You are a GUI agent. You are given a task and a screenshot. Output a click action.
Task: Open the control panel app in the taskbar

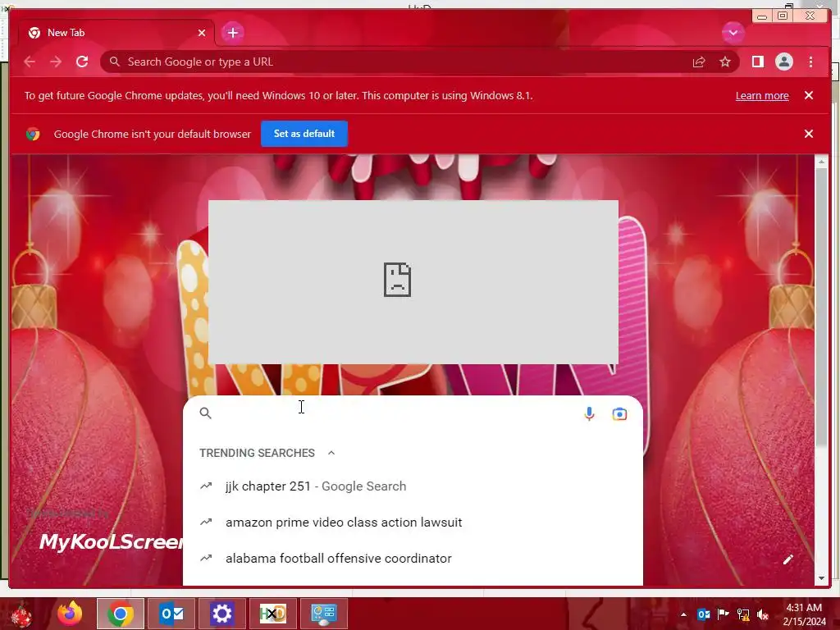click(323, 614)
